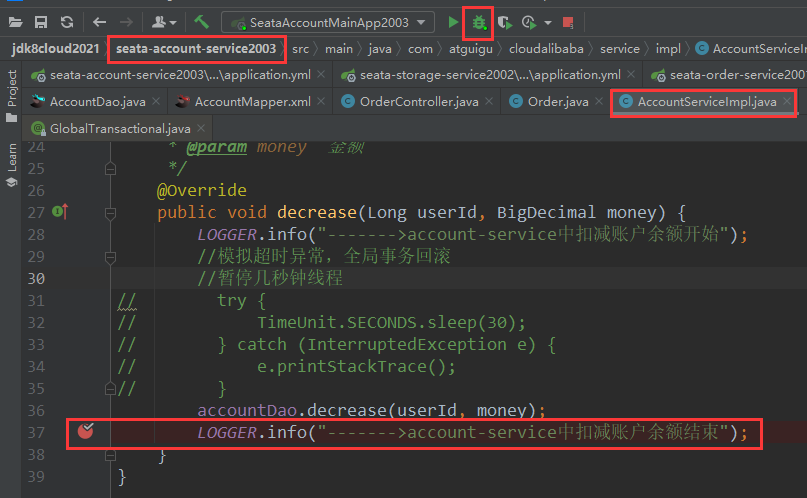807x498 pixels.
Task: Click the src breadcrumb segment
Action: click(x=301, y=49)
